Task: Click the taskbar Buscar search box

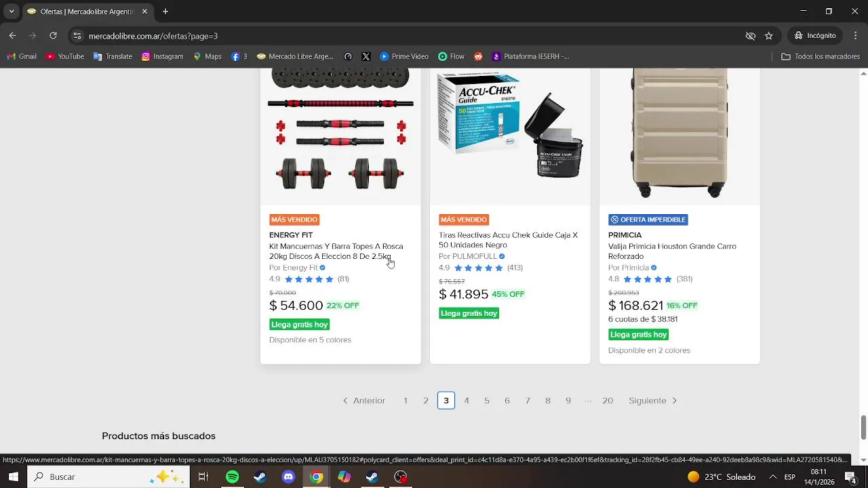Action: click(108, 476)
